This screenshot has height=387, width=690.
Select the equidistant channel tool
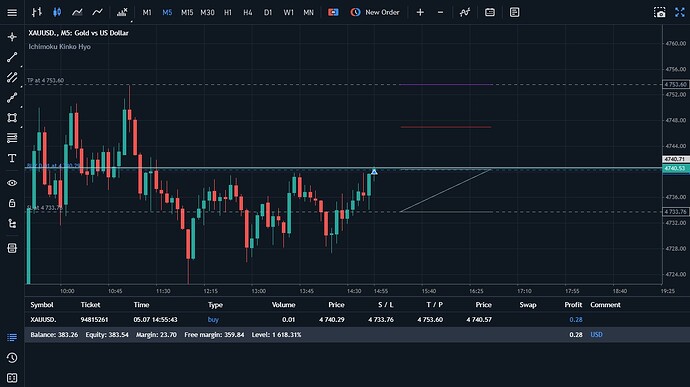pos(12,77)
